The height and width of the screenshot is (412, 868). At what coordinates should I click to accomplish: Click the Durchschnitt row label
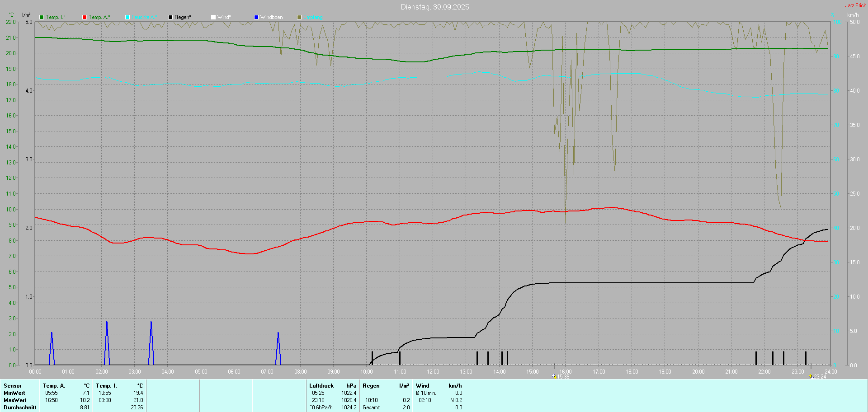20,407
